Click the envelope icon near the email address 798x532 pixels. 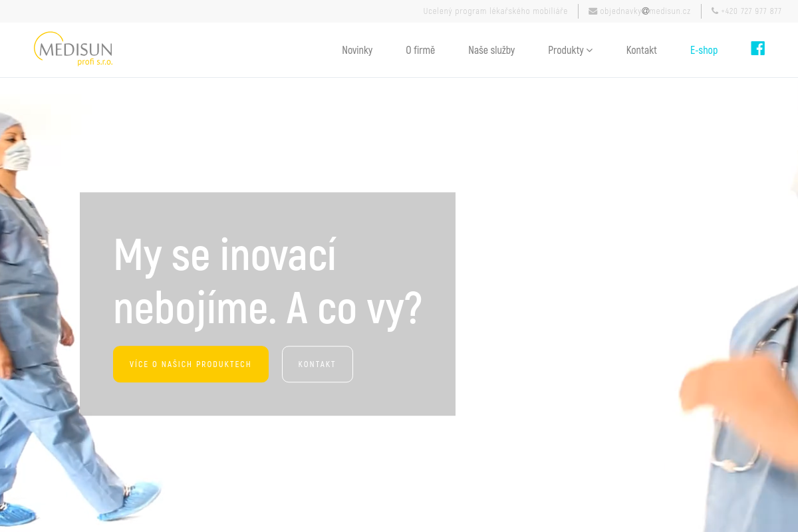(593, 11)
